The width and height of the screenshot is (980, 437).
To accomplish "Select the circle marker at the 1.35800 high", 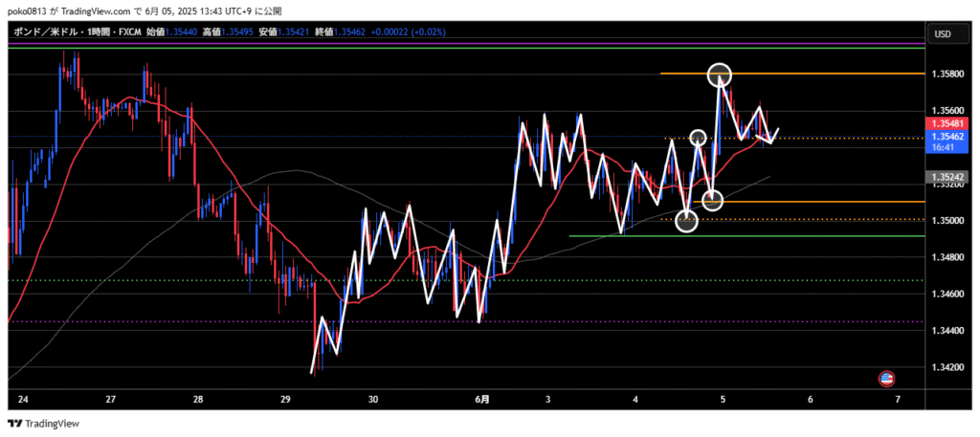I will point(720,74).
